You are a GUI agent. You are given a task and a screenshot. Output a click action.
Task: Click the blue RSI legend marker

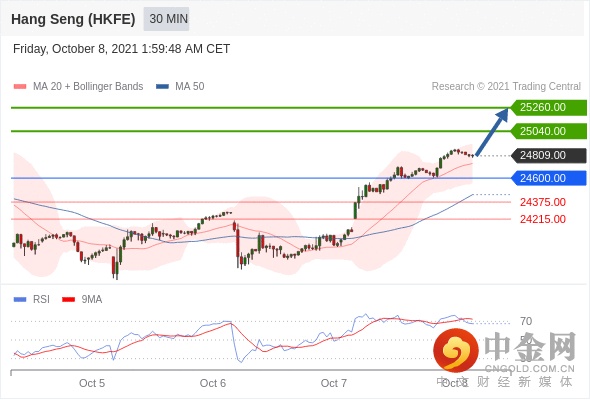click(x=20, y=300)
